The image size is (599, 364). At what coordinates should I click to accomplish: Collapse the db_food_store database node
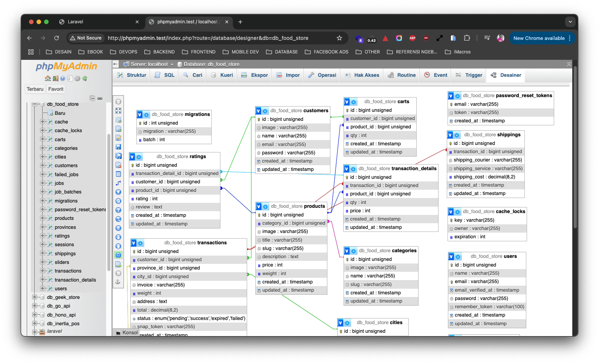click(35, 104)
